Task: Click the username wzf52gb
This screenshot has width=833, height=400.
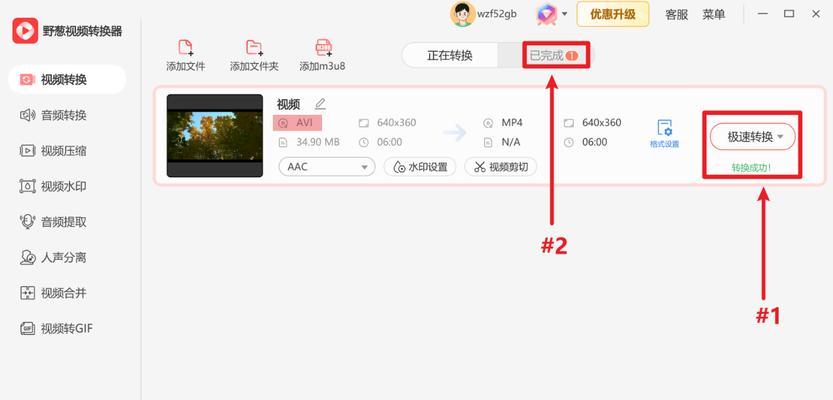Action: click(x=497, y=14)
